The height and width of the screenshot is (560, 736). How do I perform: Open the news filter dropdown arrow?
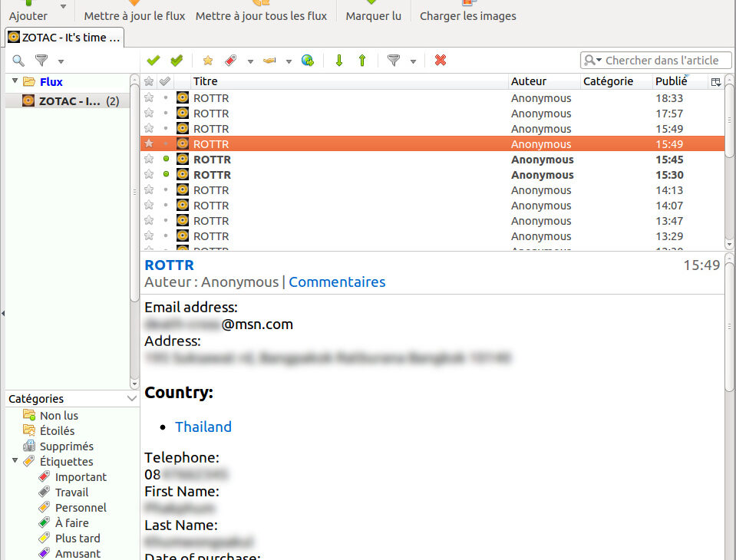tap(413, 61)
